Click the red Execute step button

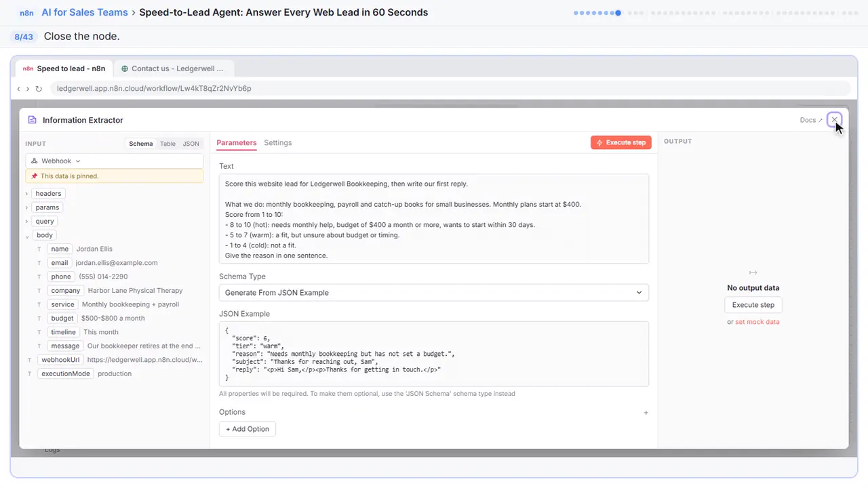621,142
